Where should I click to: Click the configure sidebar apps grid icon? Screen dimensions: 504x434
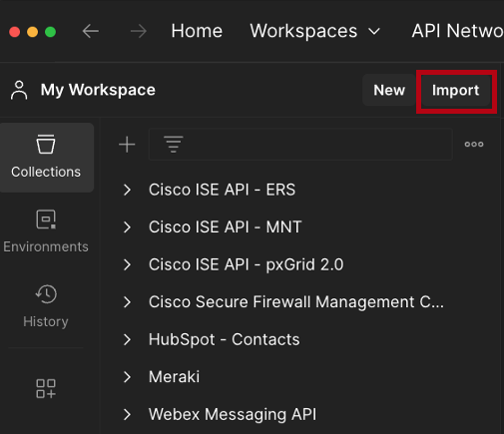click(x=46, y=388)
